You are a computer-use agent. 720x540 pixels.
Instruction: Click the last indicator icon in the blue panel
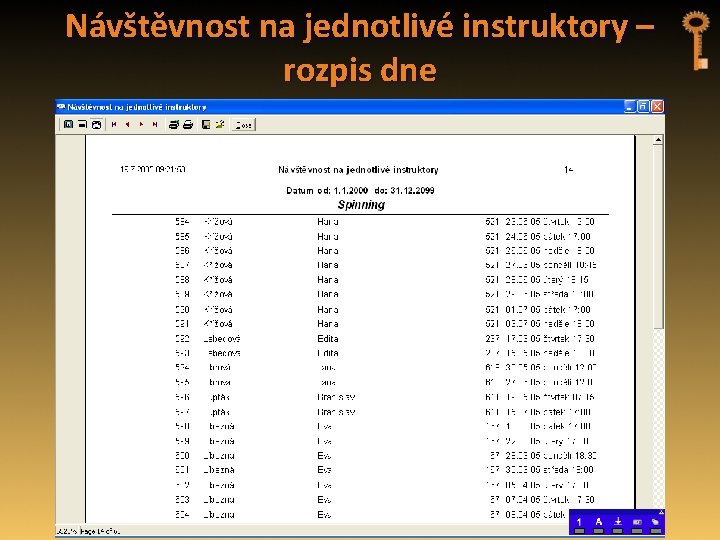[655, 522]
